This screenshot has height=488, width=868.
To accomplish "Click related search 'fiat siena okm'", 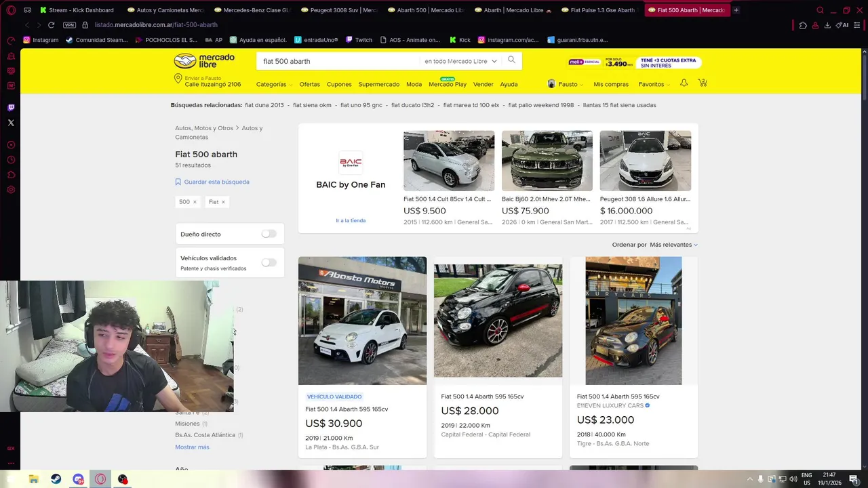I will [312, 105].
